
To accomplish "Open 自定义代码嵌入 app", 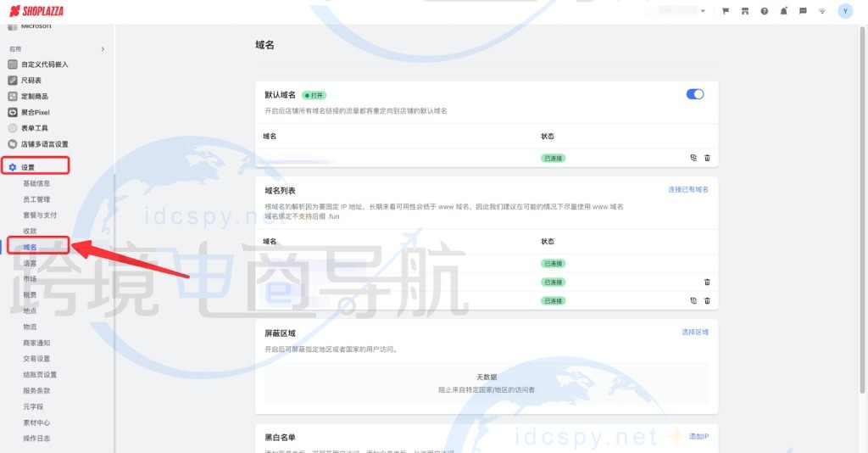I will point(44,64).
